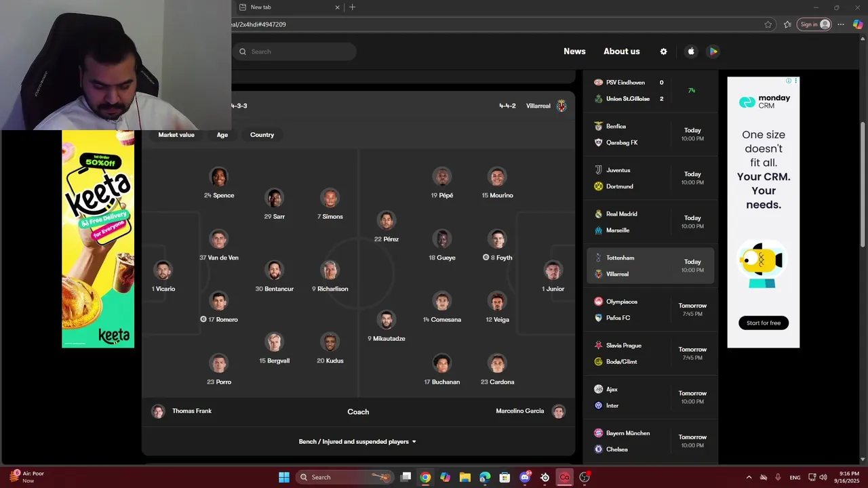This screenshot has height=488, width=868.
Task: Click Vicario's player photo
Action: click(163, 270)
